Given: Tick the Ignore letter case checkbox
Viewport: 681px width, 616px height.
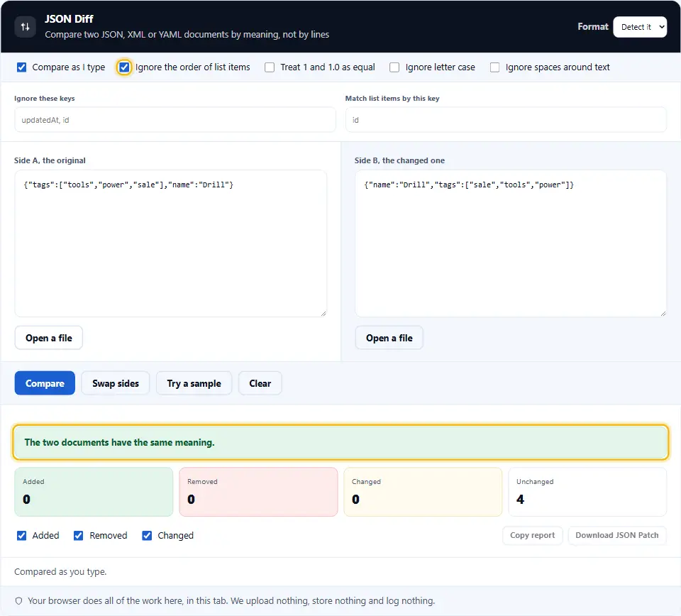Looking at the screenshot, I should point(394,67).
